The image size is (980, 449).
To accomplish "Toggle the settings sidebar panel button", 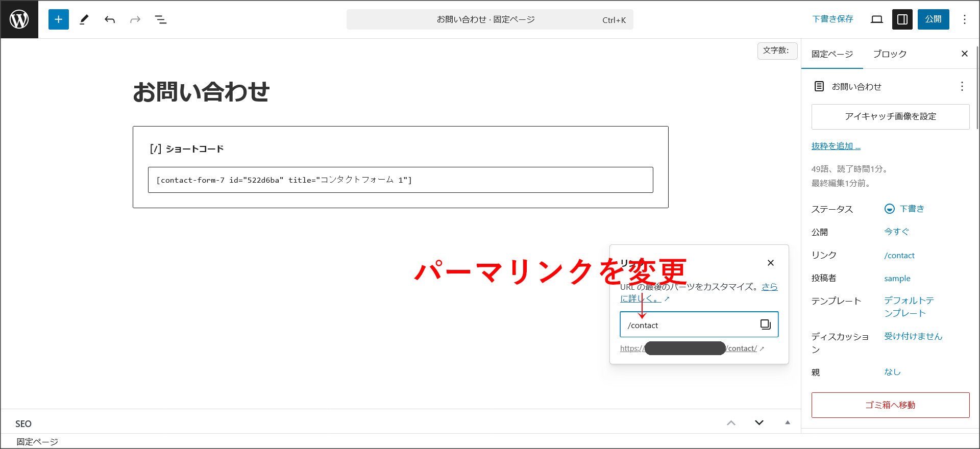I will pos(902,19).
